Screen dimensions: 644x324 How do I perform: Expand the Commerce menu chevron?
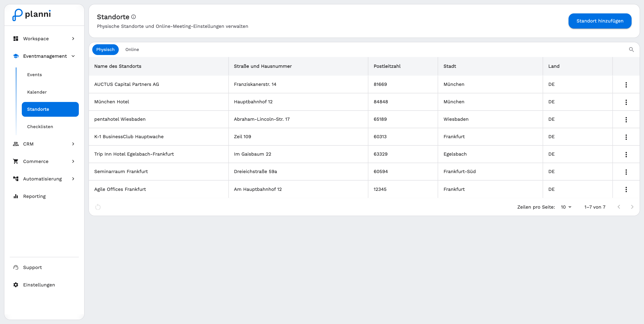point(73,161)
